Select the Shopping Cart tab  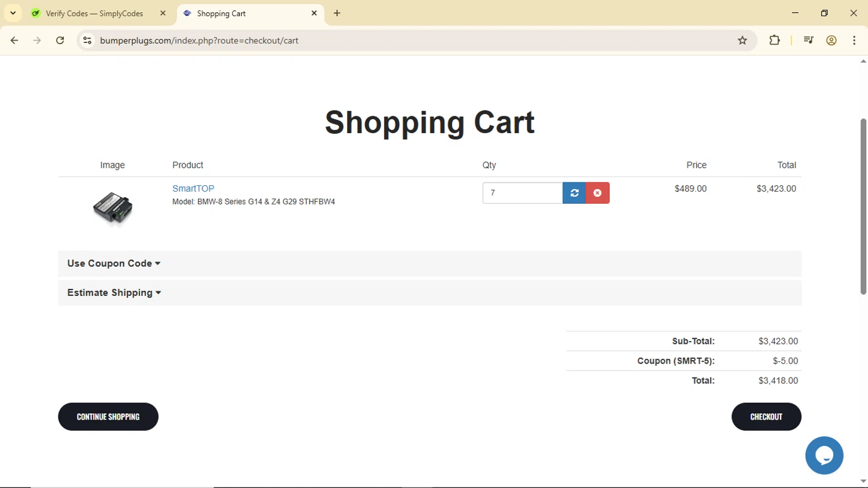(251, 13)
